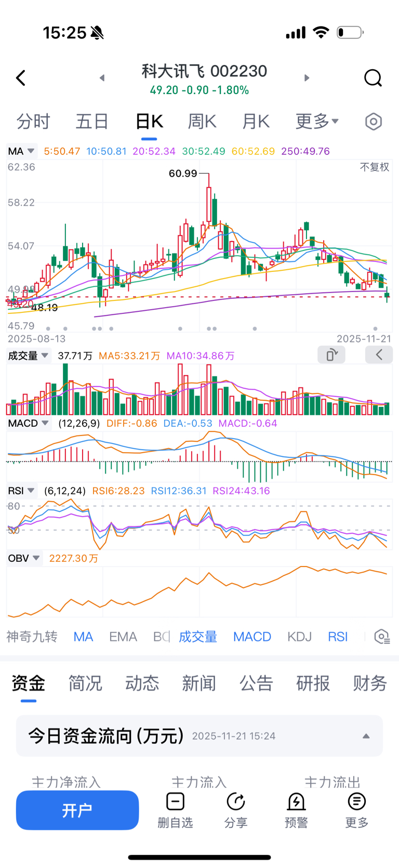Tap the OBV 2227.30万 value
The image size is (399, 868).
[74, 558]
